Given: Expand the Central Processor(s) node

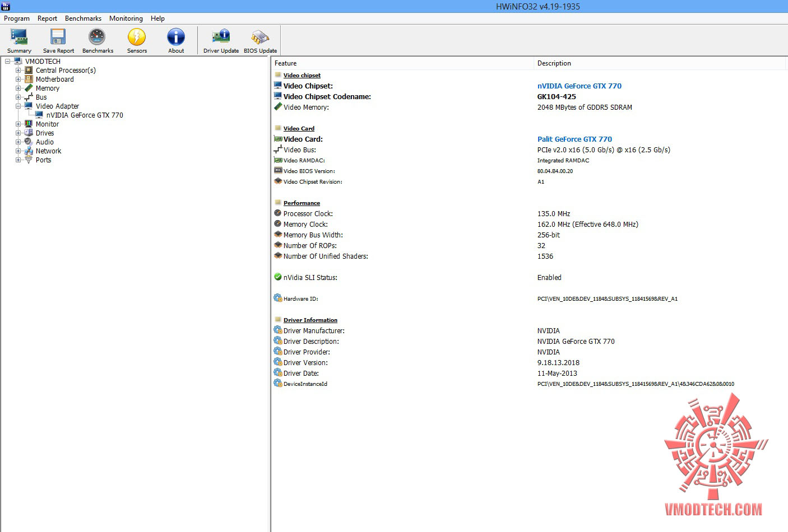Looking at the screenshot, I should [18, 71].
